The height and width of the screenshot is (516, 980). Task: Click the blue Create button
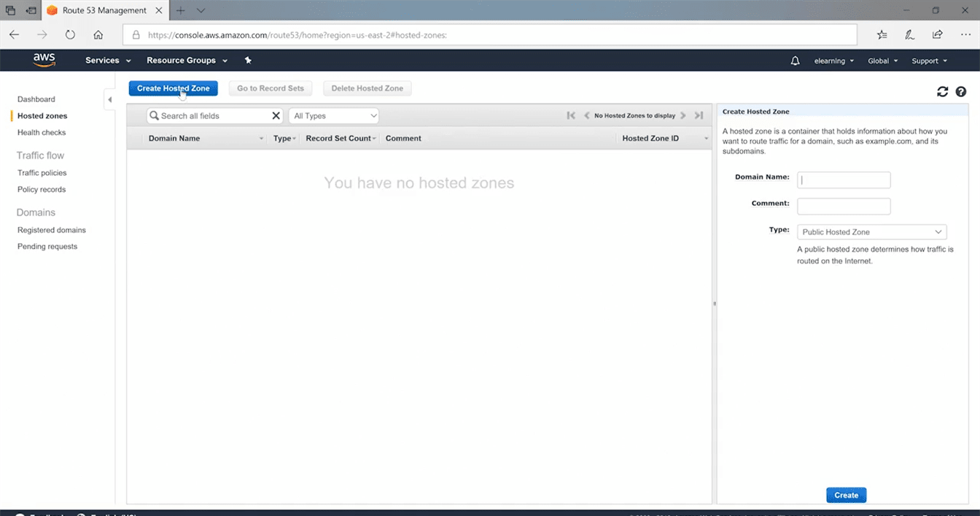click(846, 495)
